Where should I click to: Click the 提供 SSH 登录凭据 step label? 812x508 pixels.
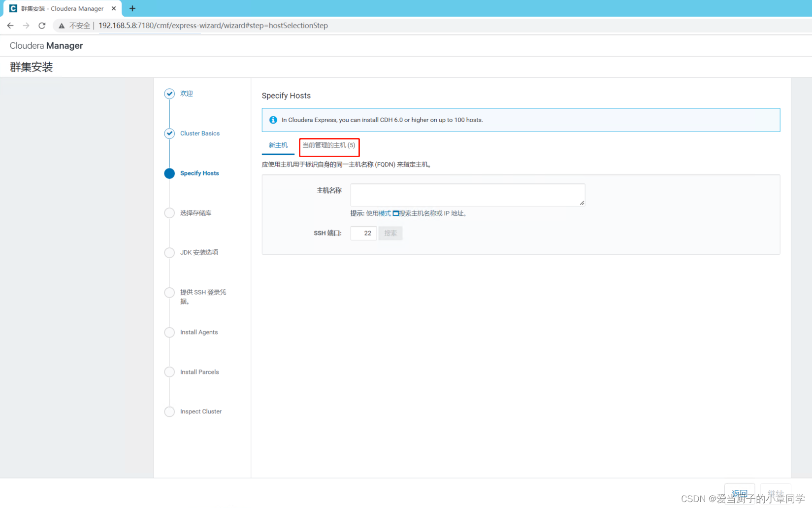pyautogui.click(x=203, y=297)
